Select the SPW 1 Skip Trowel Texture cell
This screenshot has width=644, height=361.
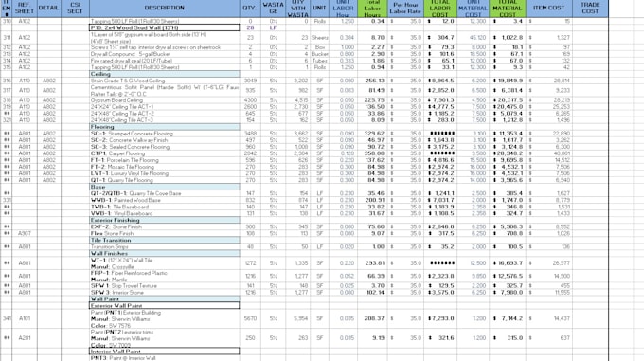[x=164, y=286]
